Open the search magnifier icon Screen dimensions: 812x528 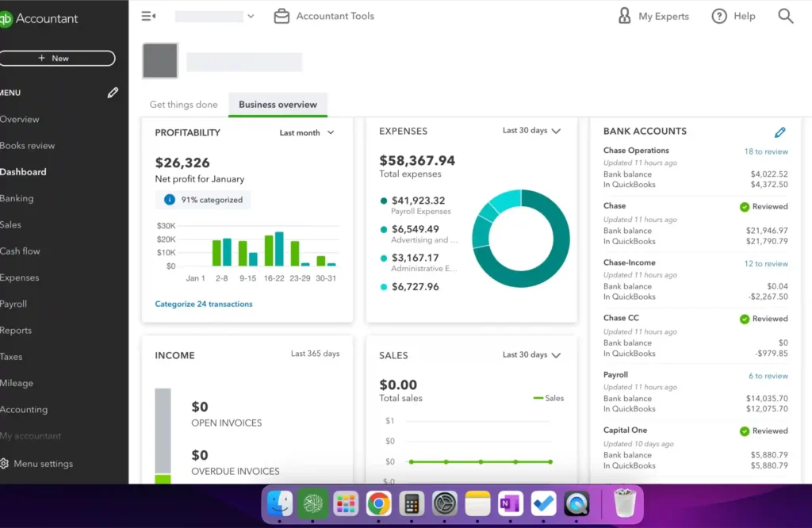(786, 16)
